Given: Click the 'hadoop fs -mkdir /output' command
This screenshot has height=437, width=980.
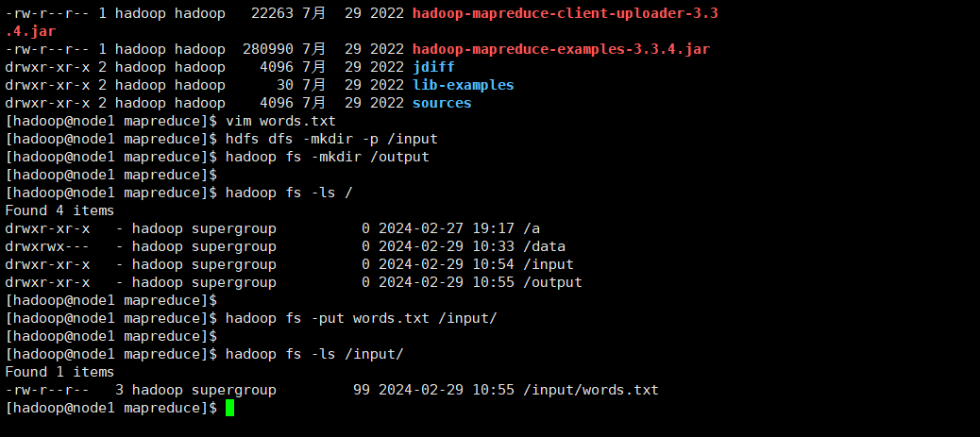Looking at the screenshot, I should (328, 157).
